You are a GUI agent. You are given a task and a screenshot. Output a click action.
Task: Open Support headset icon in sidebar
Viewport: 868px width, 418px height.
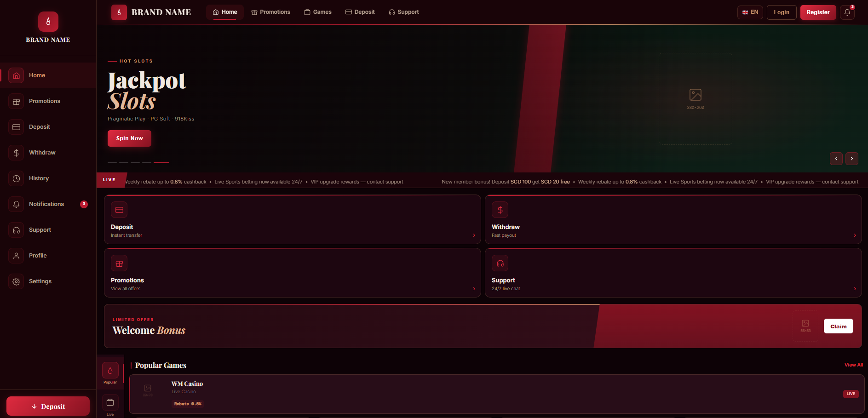(x=16, y=230)
